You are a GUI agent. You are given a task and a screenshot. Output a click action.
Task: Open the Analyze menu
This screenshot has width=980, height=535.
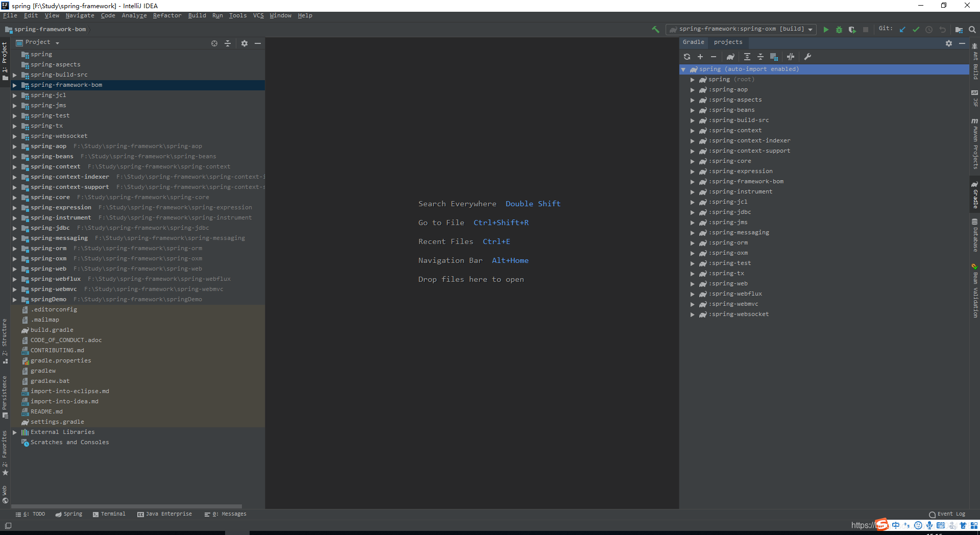(x=134, y=16)
